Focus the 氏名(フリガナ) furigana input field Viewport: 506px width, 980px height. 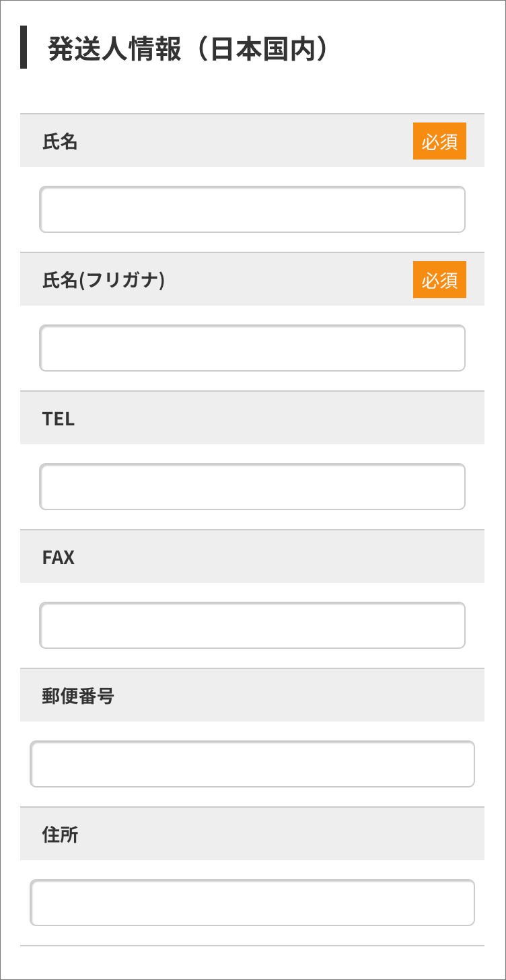tap(252, 348)
